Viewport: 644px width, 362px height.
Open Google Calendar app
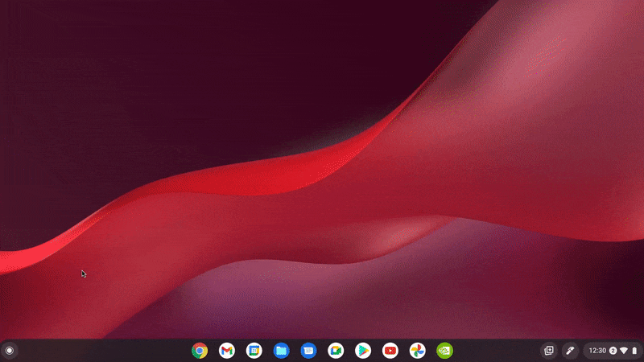click(254, 351)
